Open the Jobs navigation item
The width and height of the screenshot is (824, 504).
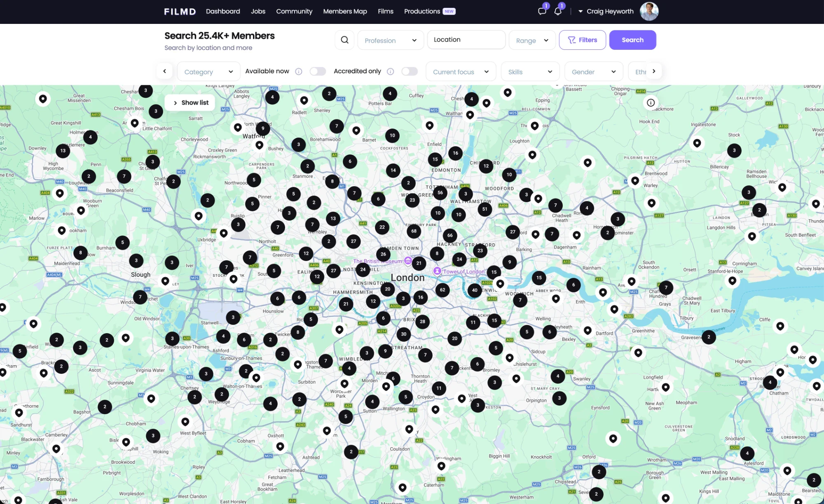(258, 12)
